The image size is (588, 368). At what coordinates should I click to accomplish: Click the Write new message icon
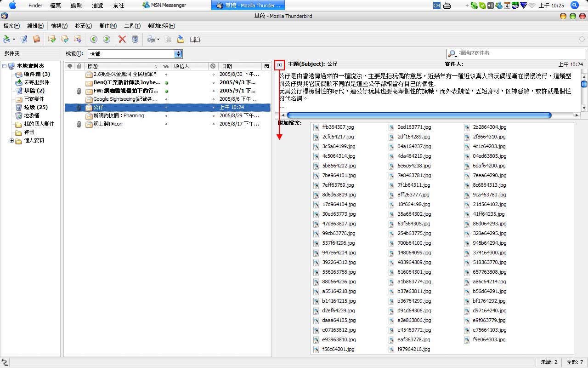(24, 39)
